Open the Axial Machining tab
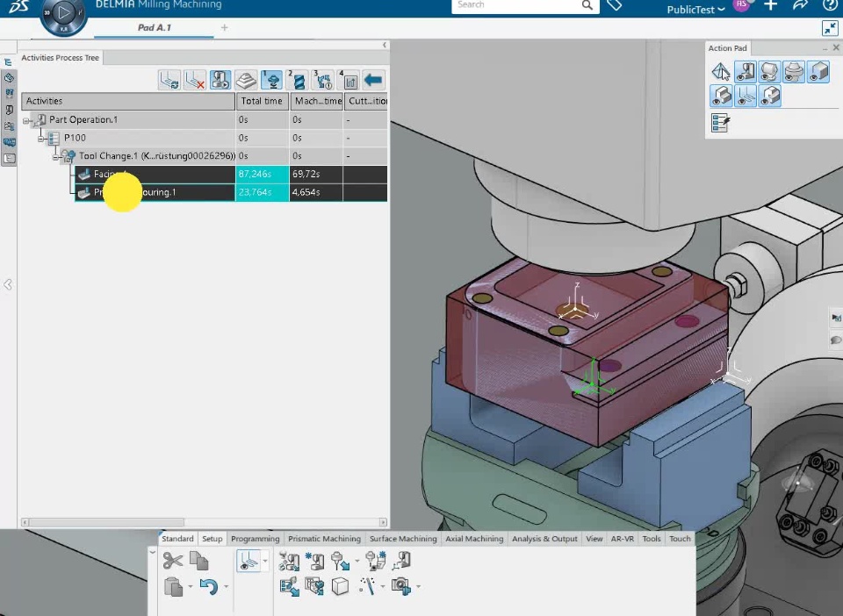Viewport: 843px width, 616px height. [474, 539]
